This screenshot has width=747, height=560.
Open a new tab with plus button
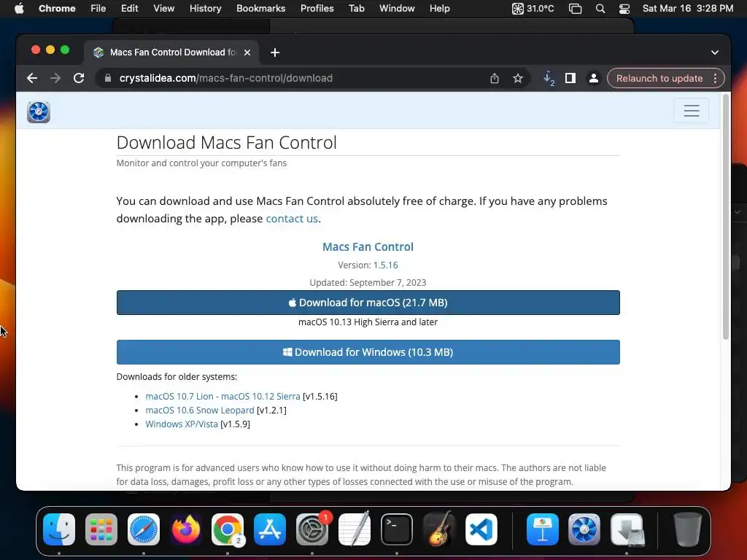pyautogui.click(x=275, y=52)
